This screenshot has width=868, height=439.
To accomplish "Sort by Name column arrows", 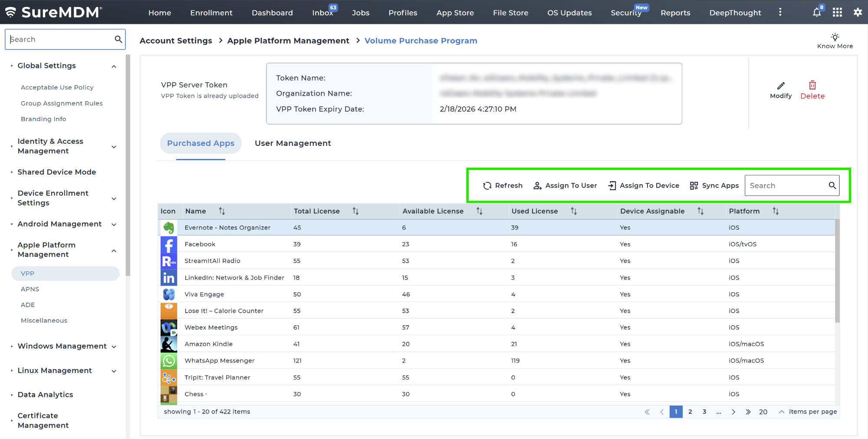I will click(x=222, y=211).
